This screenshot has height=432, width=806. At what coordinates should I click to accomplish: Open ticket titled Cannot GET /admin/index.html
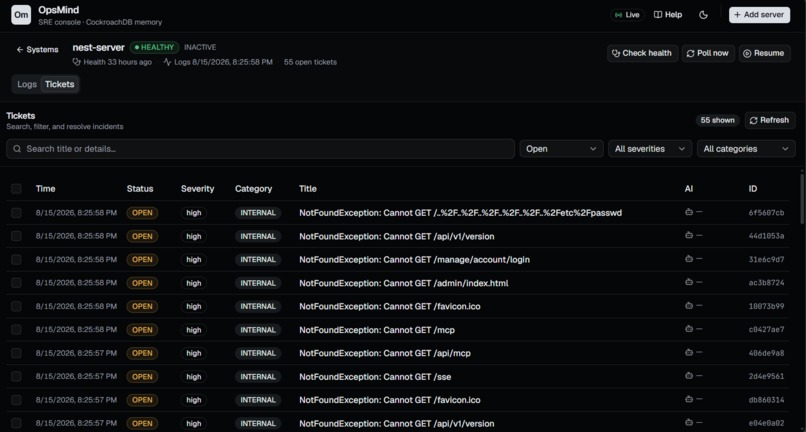coord(404,283)
